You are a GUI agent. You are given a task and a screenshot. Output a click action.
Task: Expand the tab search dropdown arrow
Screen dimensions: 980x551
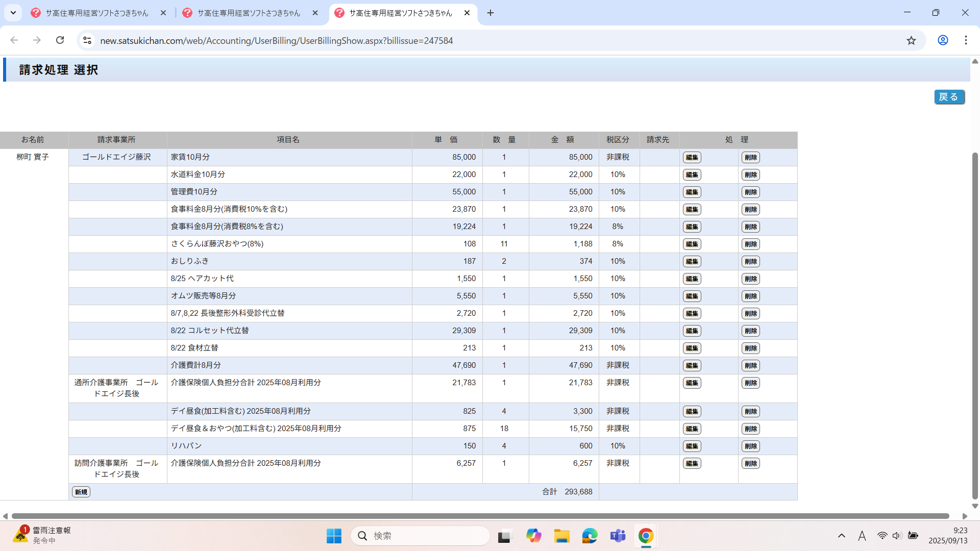tap(13, 13)
